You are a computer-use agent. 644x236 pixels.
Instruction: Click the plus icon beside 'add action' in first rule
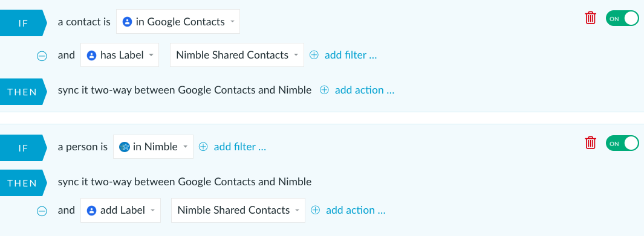click(324, 90)
